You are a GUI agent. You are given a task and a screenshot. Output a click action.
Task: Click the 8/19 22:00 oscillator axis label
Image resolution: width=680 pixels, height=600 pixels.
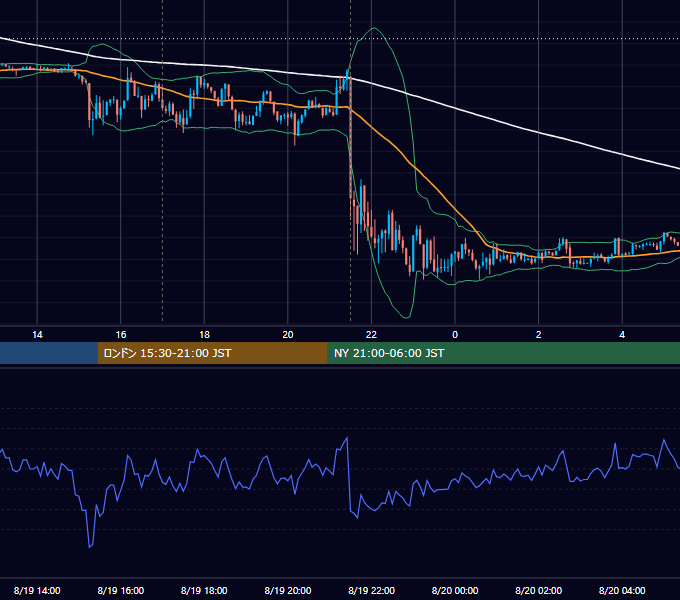(x=371, y=590)
